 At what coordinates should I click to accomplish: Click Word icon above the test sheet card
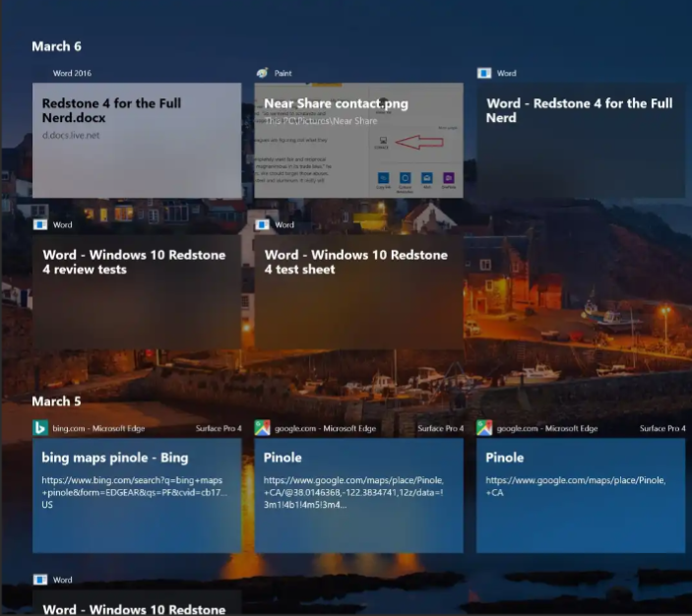pos(262,224)
